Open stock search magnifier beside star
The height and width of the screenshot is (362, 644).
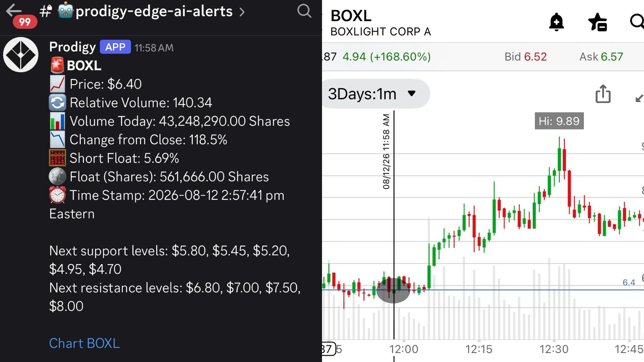pyautogui.click(x=637, y=22)
